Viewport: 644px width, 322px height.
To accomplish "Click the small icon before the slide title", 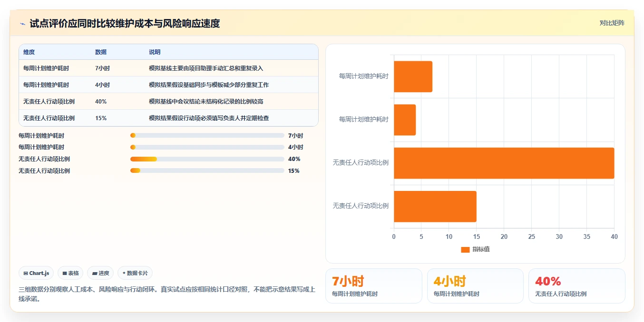I will 22,24.
